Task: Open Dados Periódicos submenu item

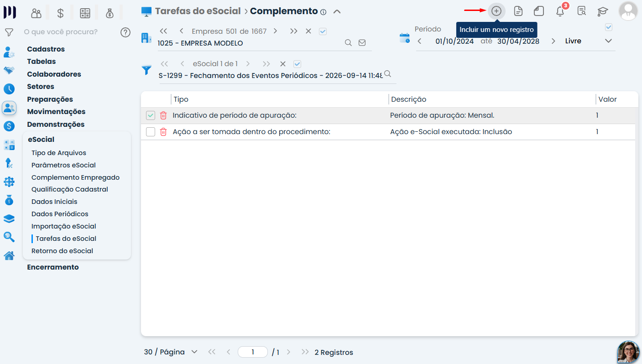Action: pyautogui.click(x=60, y=214)
